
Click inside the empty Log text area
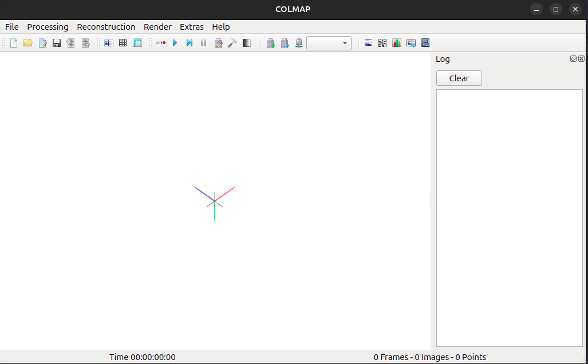[x=509, y=218]
